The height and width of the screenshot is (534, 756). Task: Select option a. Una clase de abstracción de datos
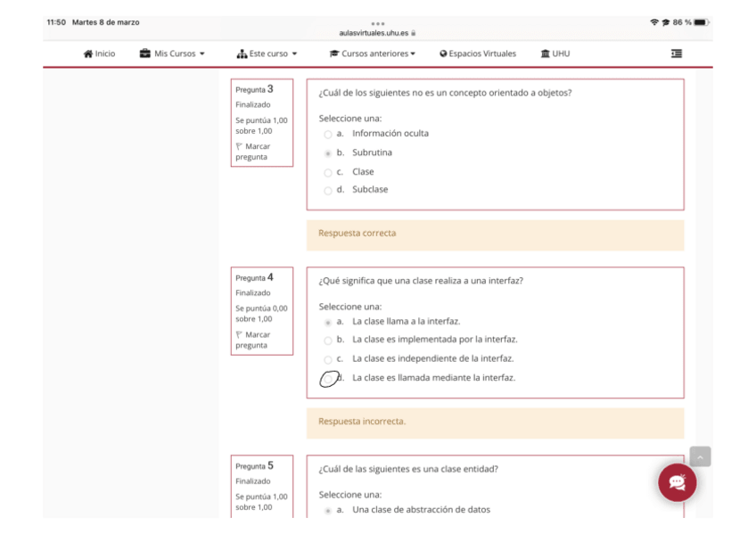pos(328,511)
